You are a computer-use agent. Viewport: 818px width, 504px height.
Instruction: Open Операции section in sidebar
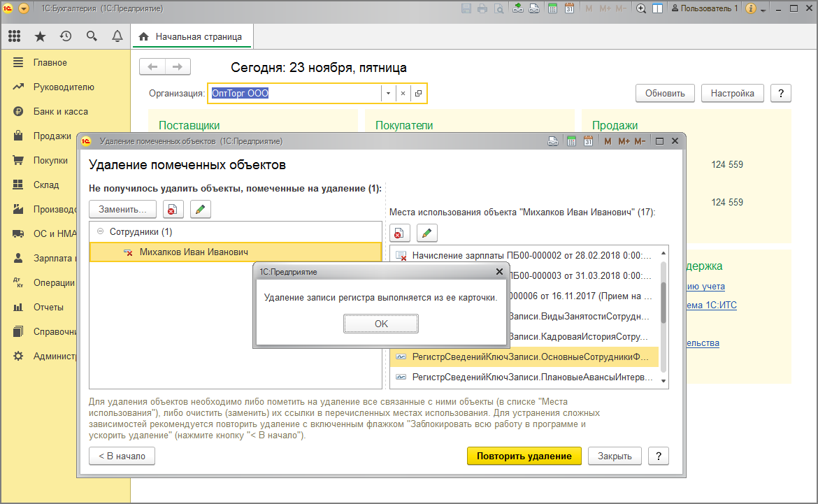[54, 283]
